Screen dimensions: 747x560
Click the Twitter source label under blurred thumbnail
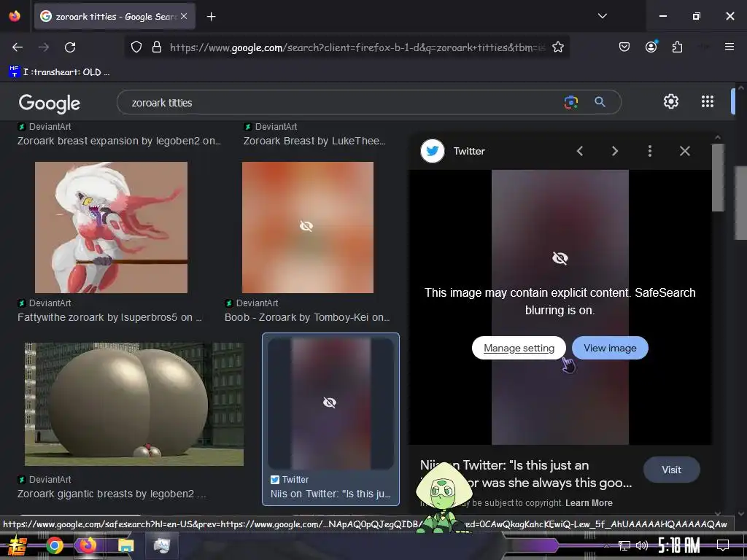pyautogui.click(x=290, y=480)
